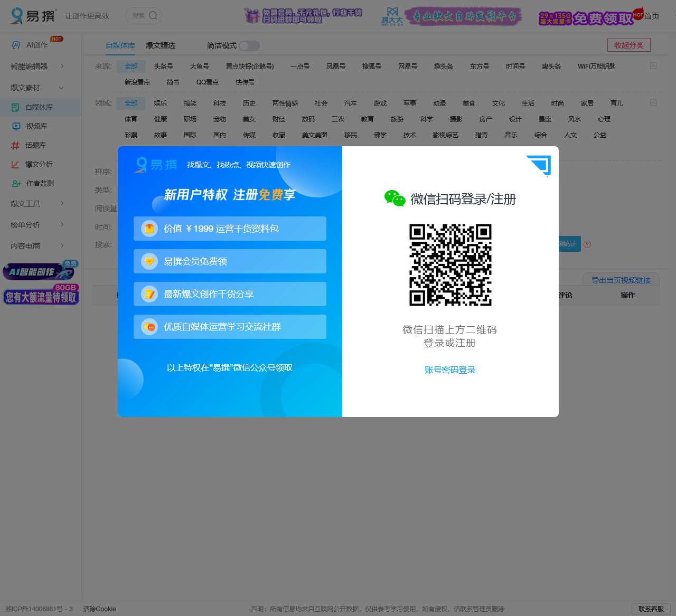Image resolution: width=676 pixels, height=616 pixels.
Task: Click 首页 in the top menu
Action: (x=652, y=16)
